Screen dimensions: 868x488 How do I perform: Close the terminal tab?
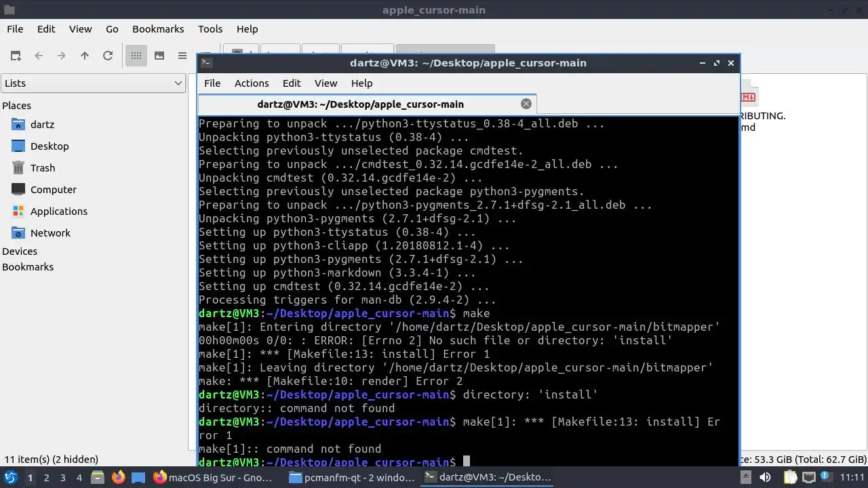tap(526, 104)
